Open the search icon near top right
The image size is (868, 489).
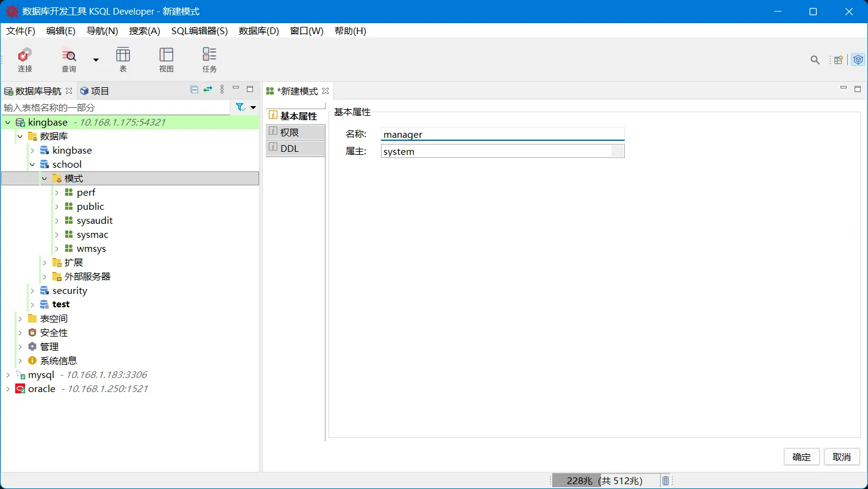(x=815, y=60)
